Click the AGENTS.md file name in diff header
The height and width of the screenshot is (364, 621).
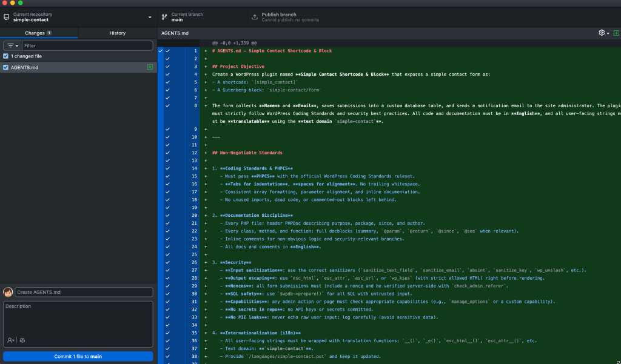tap(175, 33)
